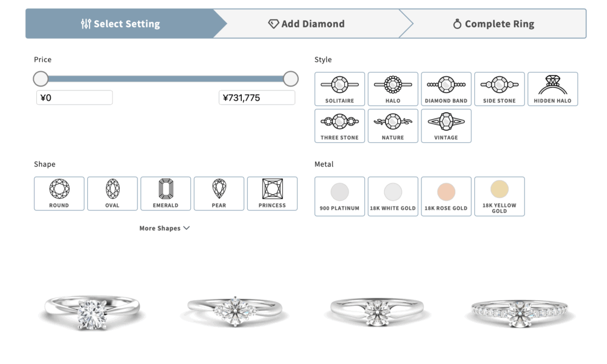Image resolution: width=607 pixels, height=364 pixels.
Task: Select the Round diamond shape
Action: (x=59, y=194)
